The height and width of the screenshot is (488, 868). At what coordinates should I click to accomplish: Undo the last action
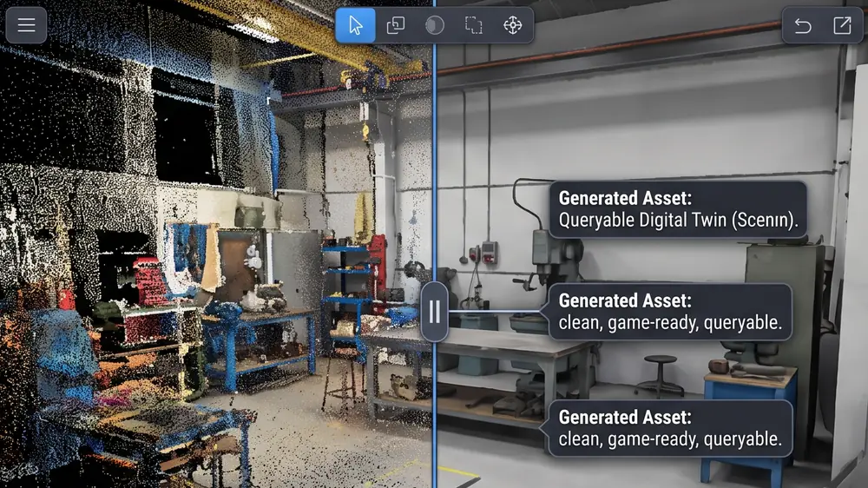click(803, 25)
